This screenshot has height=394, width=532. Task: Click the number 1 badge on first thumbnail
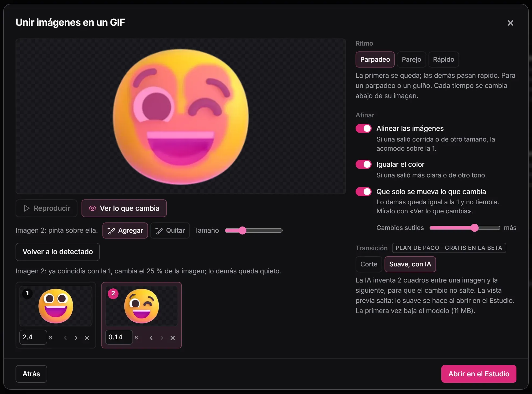[27, 293]
